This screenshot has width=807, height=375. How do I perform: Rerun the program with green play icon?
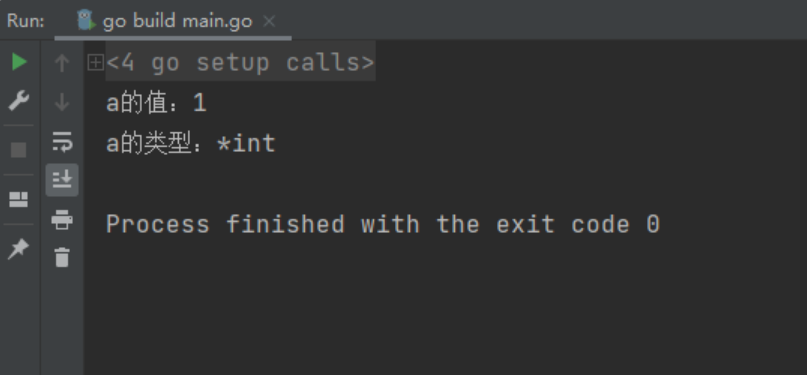coord(19,62)
